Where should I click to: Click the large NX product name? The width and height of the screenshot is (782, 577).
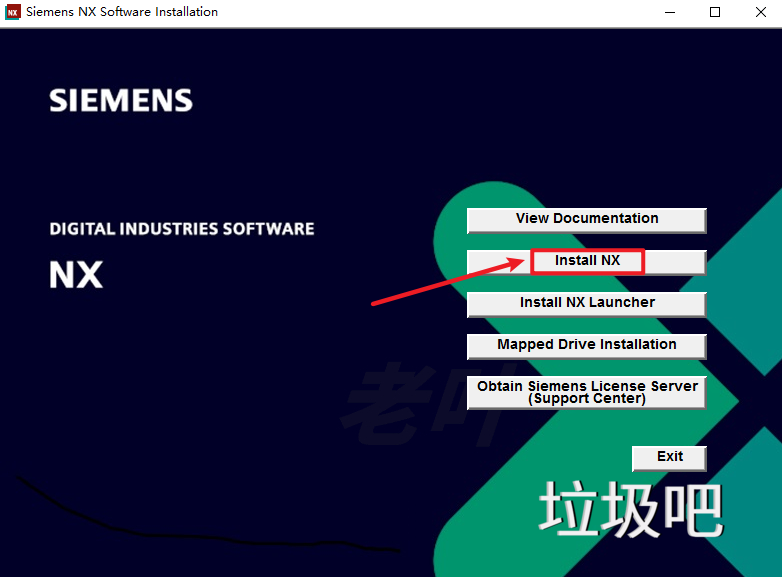pos(76,275)
